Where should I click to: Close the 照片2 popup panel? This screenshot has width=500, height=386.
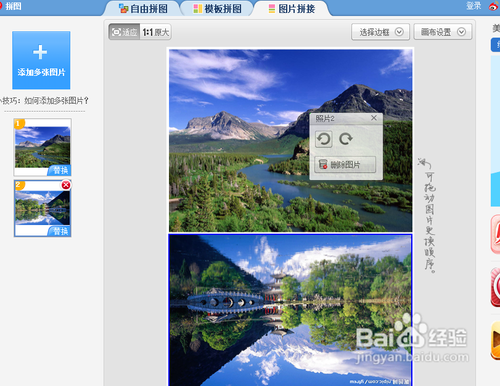click(x=374, y=118)
